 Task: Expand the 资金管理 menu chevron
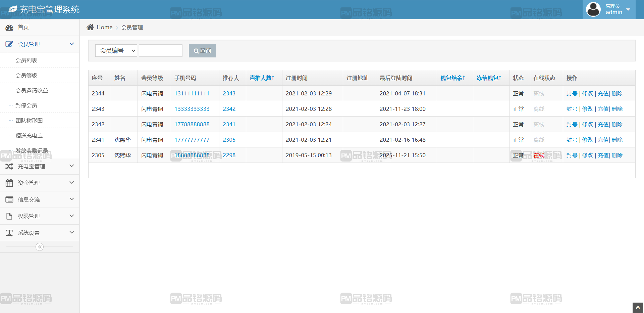(72, 182)
